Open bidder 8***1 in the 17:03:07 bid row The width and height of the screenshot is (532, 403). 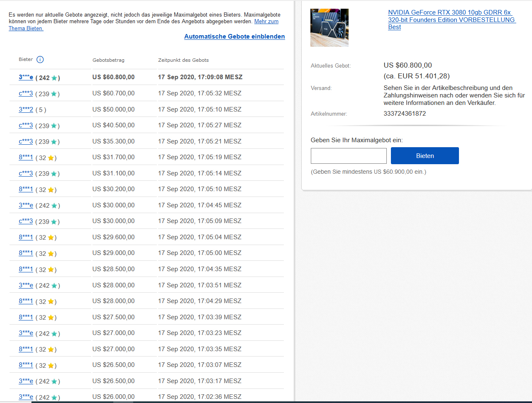click(26, 365)
